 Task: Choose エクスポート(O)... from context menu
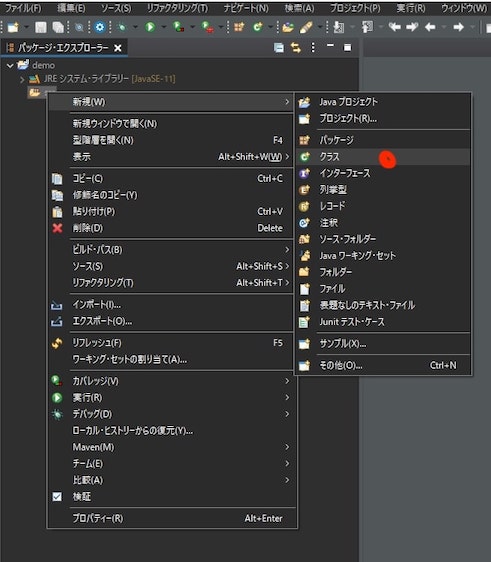(171, 321)
